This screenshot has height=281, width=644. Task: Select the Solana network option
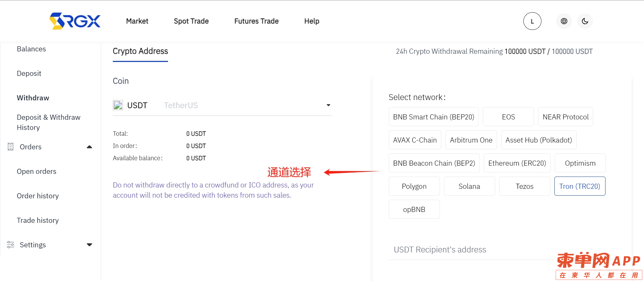(x=469, y=186)
